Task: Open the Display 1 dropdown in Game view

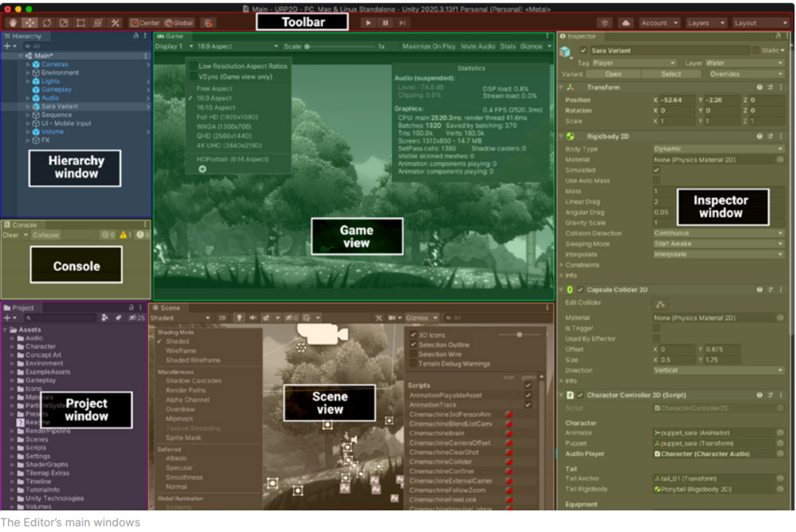Action: (174, 46)
